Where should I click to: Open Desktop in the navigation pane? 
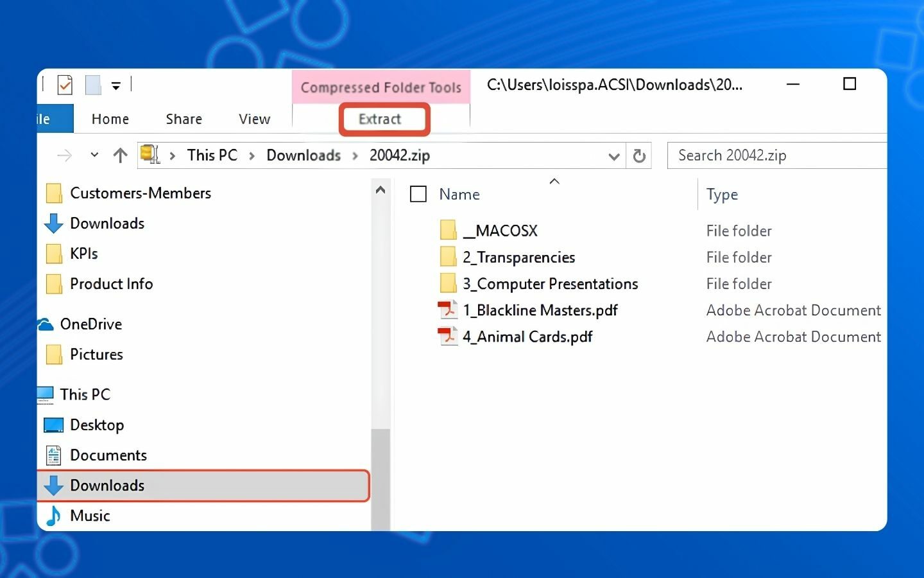coord(97,425)
